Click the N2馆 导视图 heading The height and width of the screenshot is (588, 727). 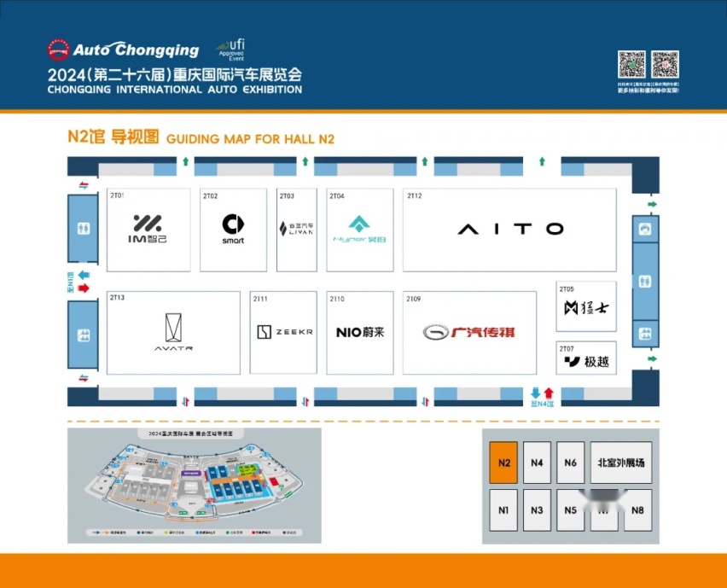(113, 137)
